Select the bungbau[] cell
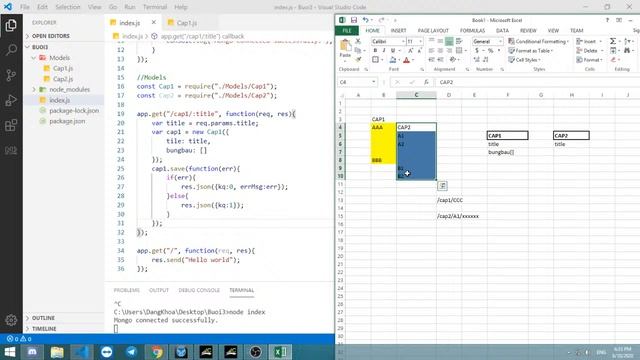Image resolution: width=640 pixels, height=360 pixels. (x=507, y=152)
